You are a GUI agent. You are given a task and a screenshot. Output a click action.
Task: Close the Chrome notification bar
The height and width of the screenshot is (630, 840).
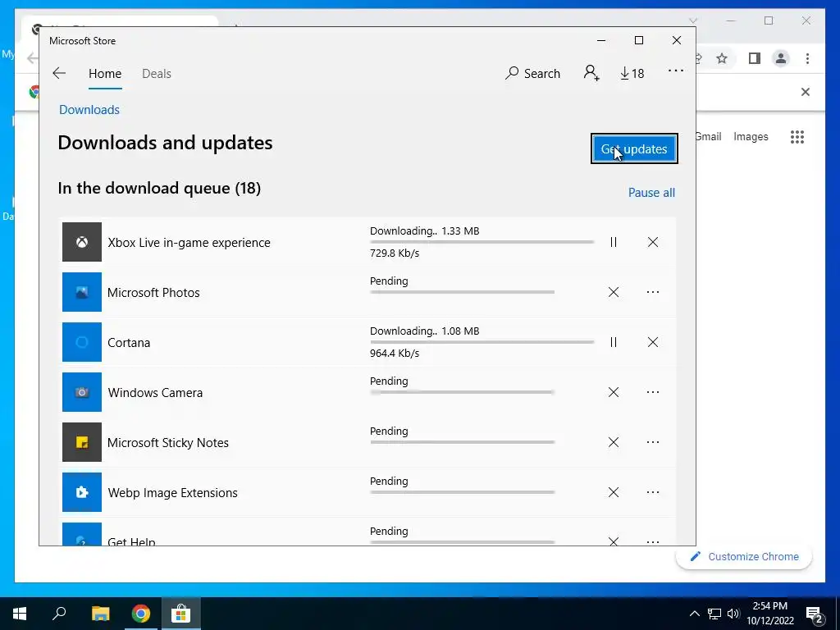pos(806,92)
